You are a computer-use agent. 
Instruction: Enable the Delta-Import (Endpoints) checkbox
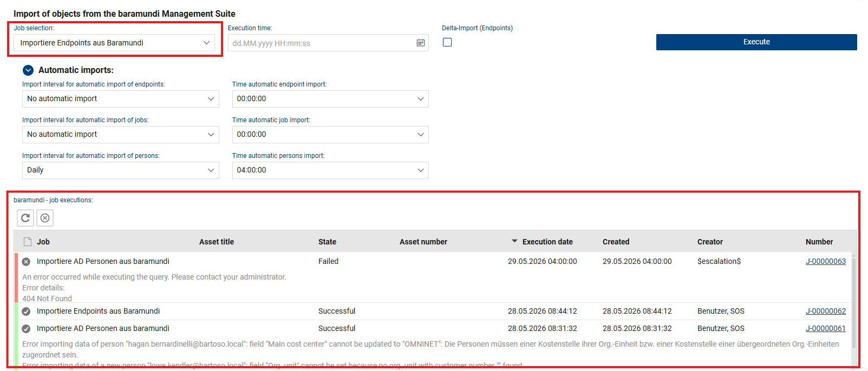click(x=447, y=42)
